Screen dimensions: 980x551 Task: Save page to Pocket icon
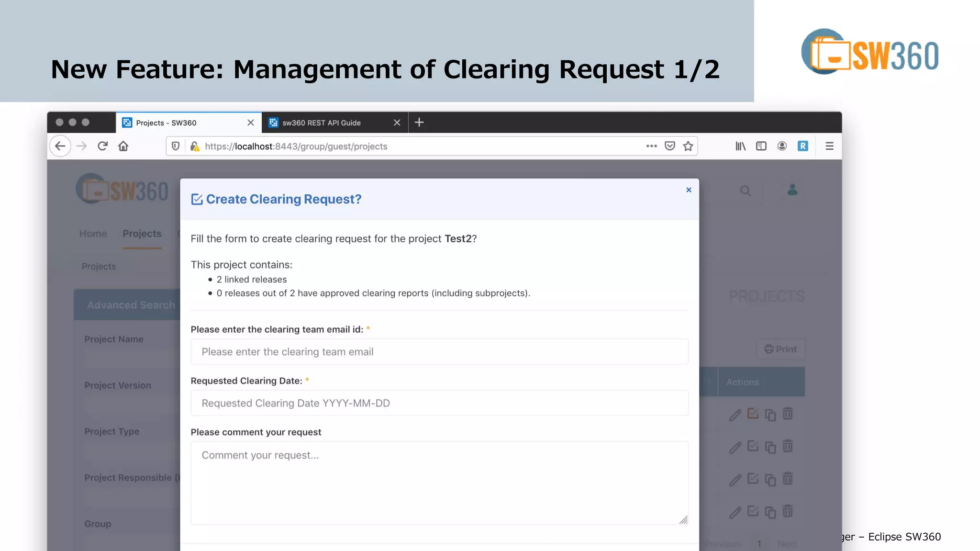click(670, 146)
